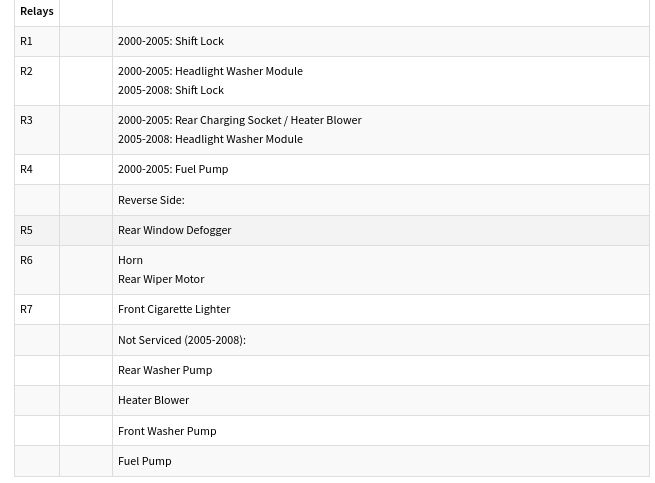This screenshot has width=655, height=483.
Task: Select the R1 relay label
Action: (x=26, y=41)
